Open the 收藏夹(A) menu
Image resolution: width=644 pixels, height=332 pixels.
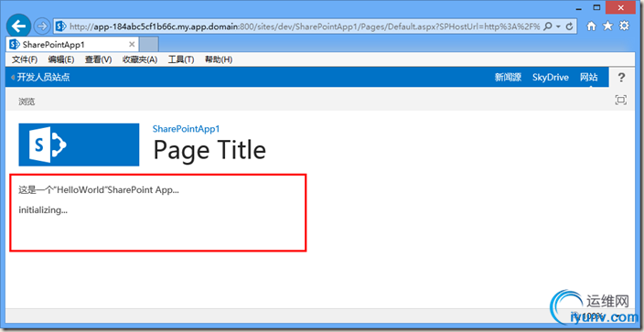point(140,59)
